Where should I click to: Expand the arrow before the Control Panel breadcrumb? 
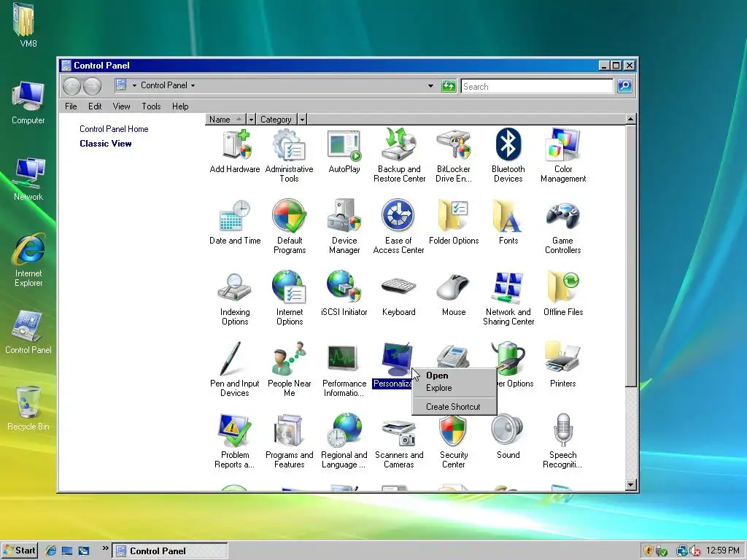[134, 86]
